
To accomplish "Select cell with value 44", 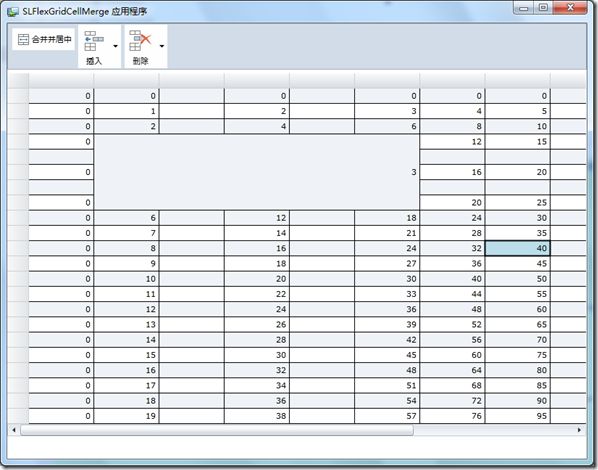I will pos(452,294).
